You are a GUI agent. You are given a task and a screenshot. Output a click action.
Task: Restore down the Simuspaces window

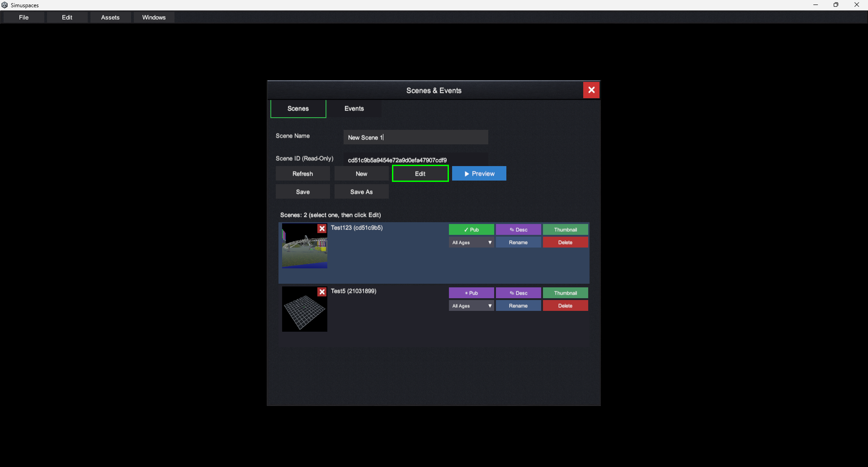(836, 5)
